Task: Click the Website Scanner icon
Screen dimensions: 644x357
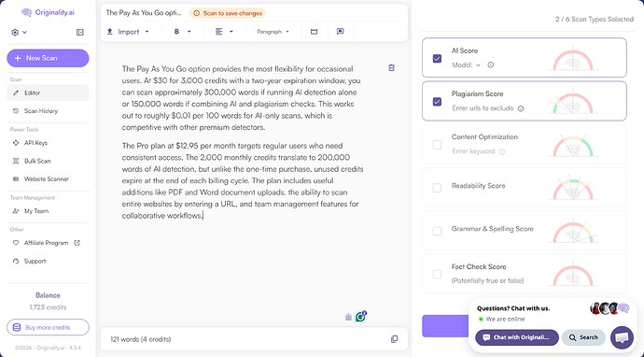Action: coord(16,178)
